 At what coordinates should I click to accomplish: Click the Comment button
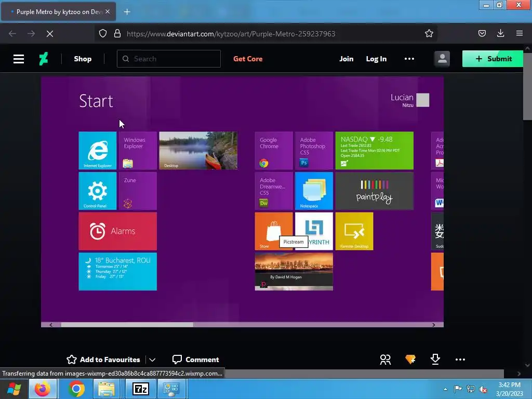196,360
